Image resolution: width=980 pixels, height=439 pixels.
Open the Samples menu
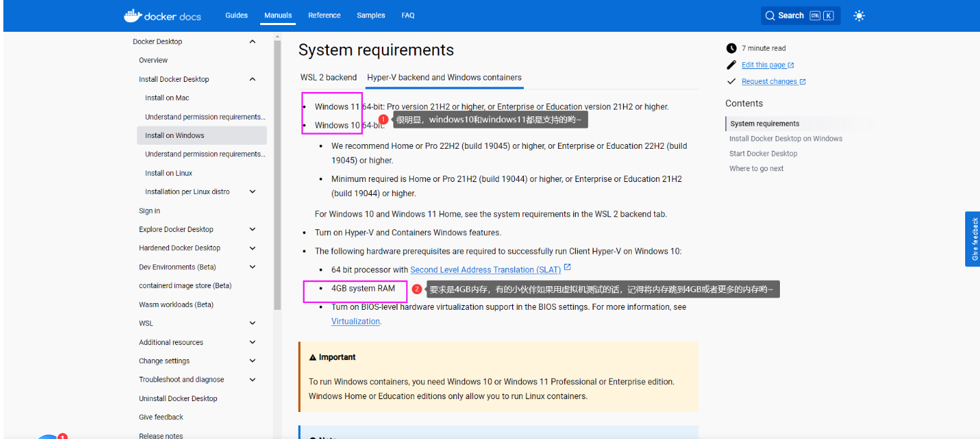tap(371, 16)
